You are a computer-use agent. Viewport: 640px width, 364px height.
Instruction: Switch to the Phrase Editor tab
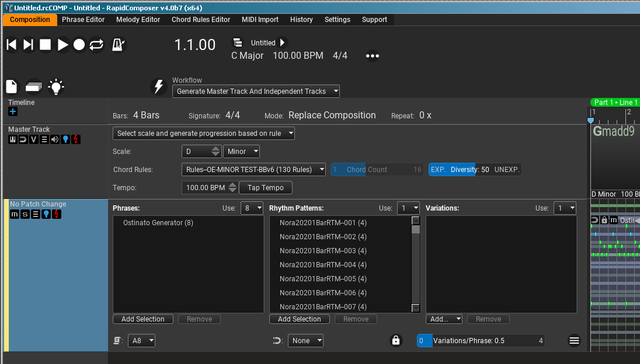83,20
